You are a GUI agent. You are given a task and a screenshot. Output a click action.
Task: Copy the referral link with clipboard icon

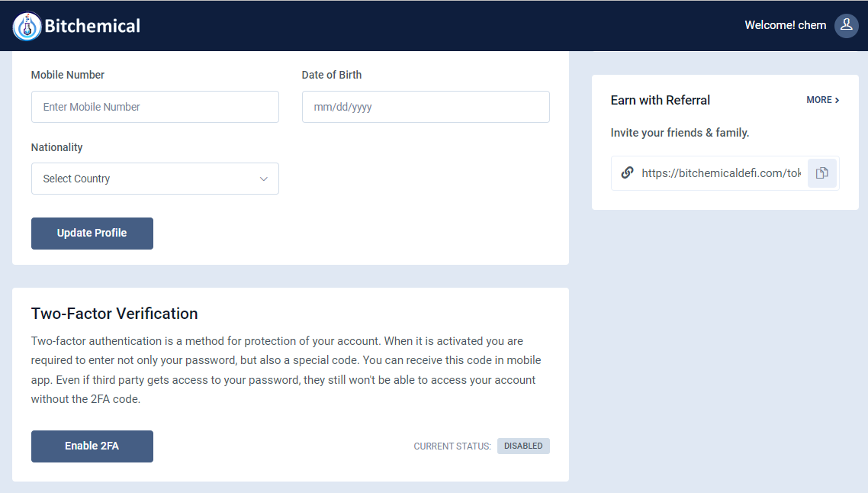(822, 172)
